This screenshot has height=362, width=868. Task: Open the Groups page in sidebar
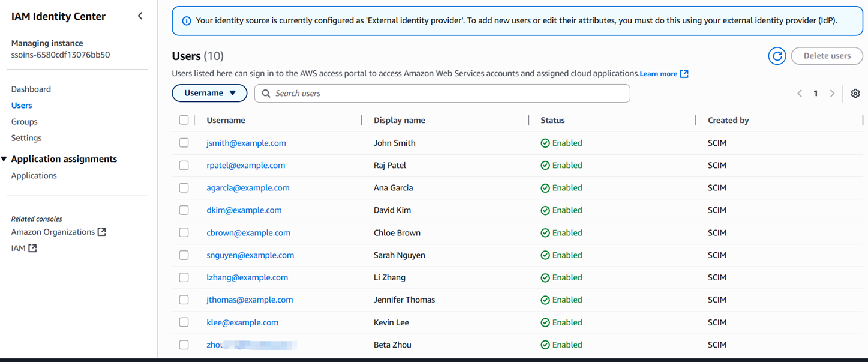24,121
